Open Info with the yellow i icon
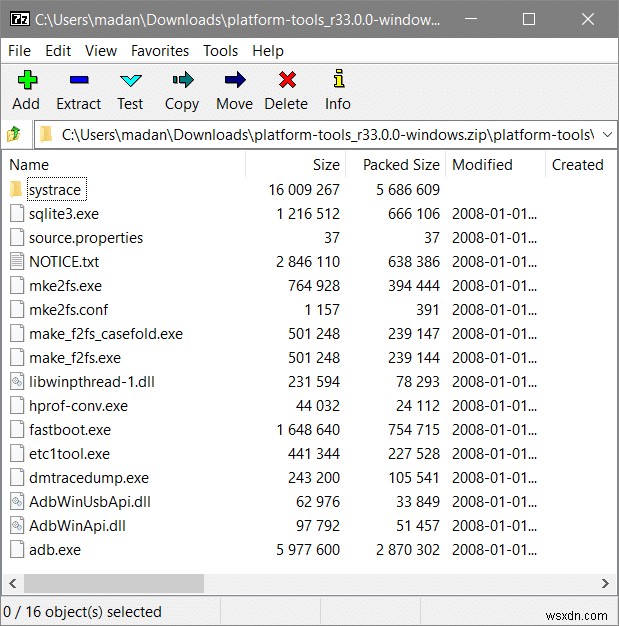The height and width of the screenshot is (626, 619). tap(339, 78)
